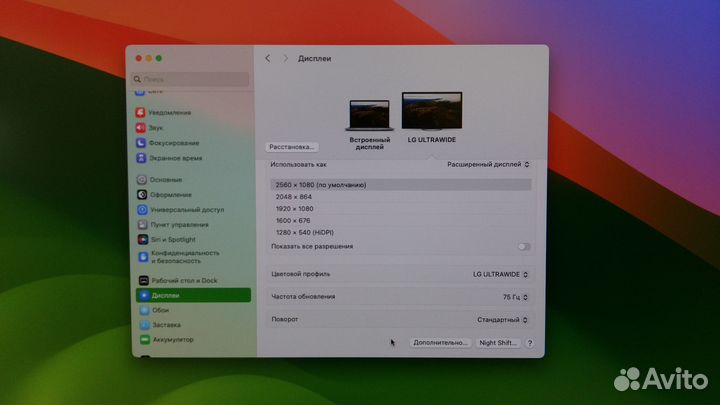Open help with the question mark button
Viewport: 720px width, 405px height.
click(x=529, y=343)
